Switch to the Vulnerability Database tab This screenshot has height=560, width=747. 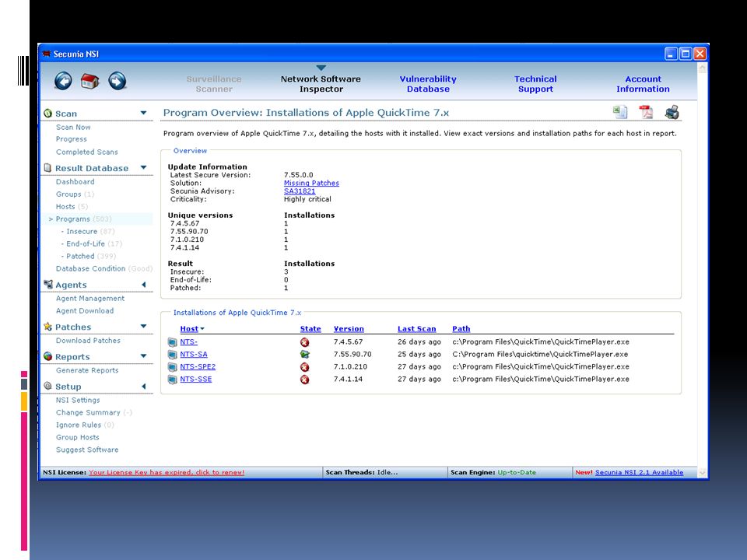(x=428, y=84)
